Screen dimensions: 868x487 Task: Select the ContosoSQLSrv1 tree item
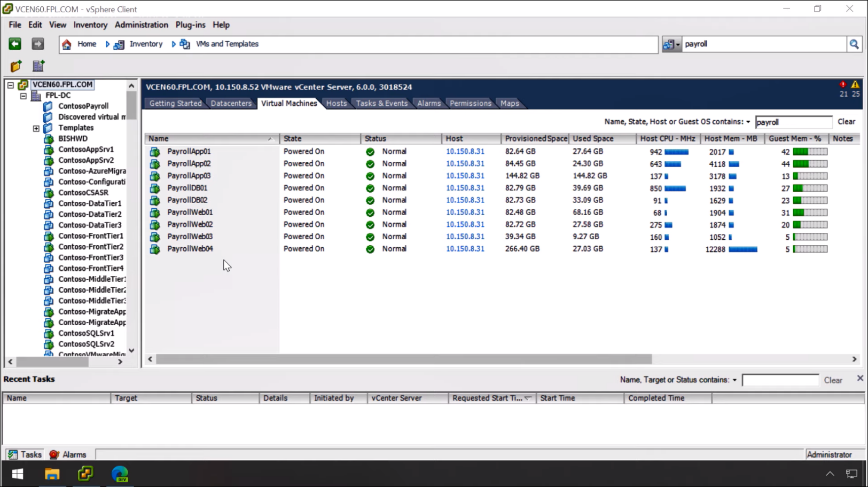[x=86, y=333]
